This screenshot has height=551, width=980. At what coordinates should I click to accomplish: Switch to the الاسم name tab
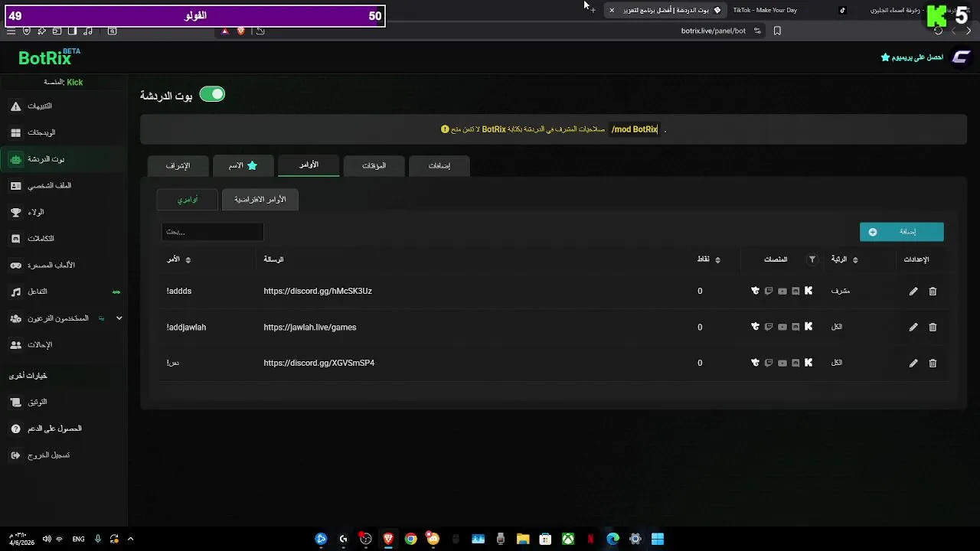pos(242,166)
